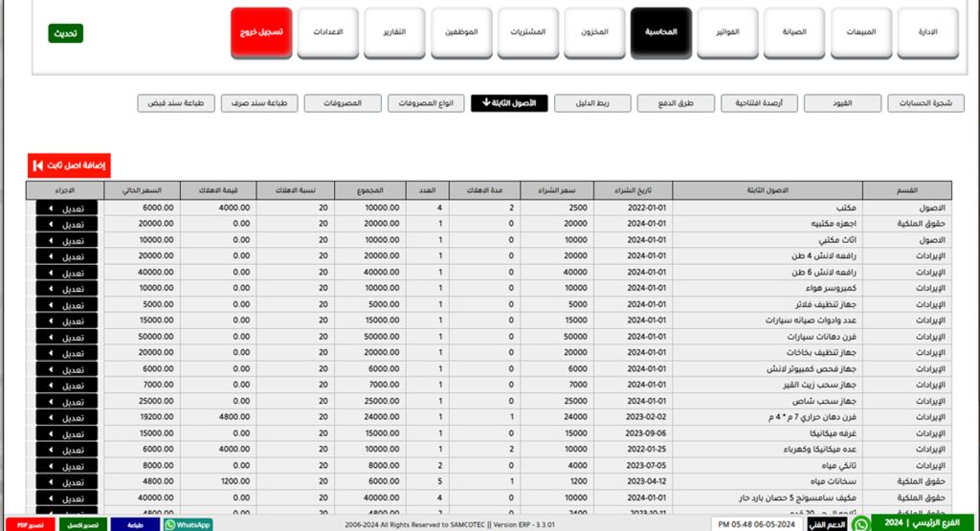Click تعديل arrow for مكتب row
980x531 pixels.
tap(50, 208)
